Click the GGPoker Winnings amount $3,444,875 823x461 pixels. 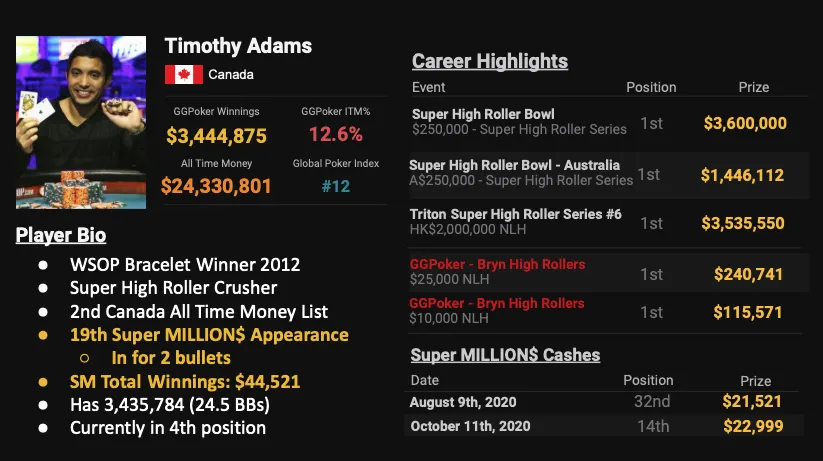[216, 135]
